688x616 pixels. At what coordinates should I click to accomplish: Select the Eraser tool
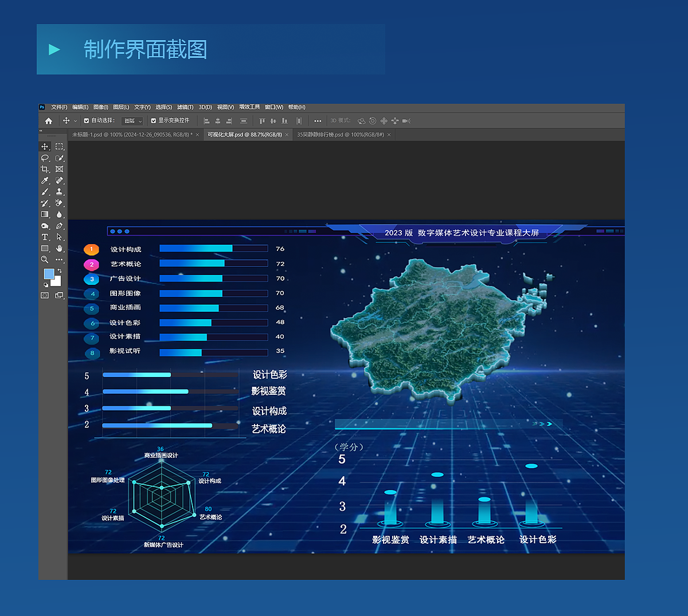(x=59, y=203)
